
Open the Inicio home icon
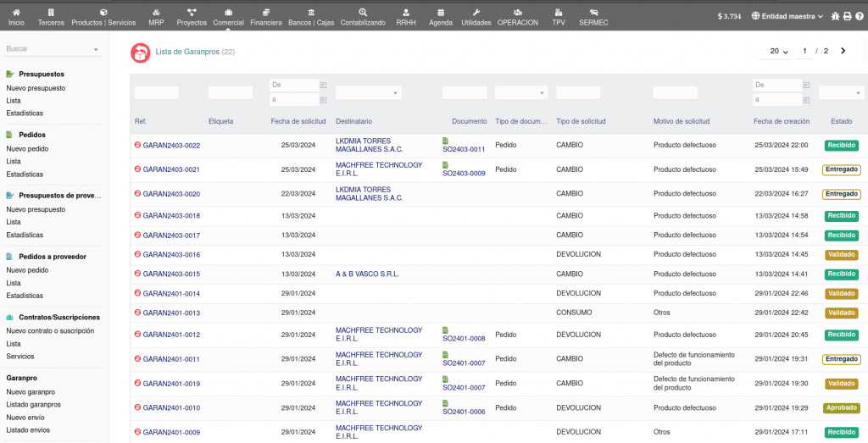pyautogui.click(x=16, y=13)
